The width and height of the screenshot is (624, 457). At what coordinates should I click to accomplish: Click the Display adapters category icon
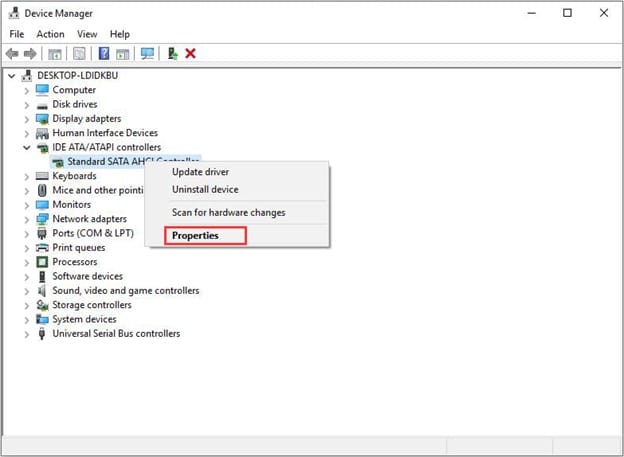coord(42,119)
